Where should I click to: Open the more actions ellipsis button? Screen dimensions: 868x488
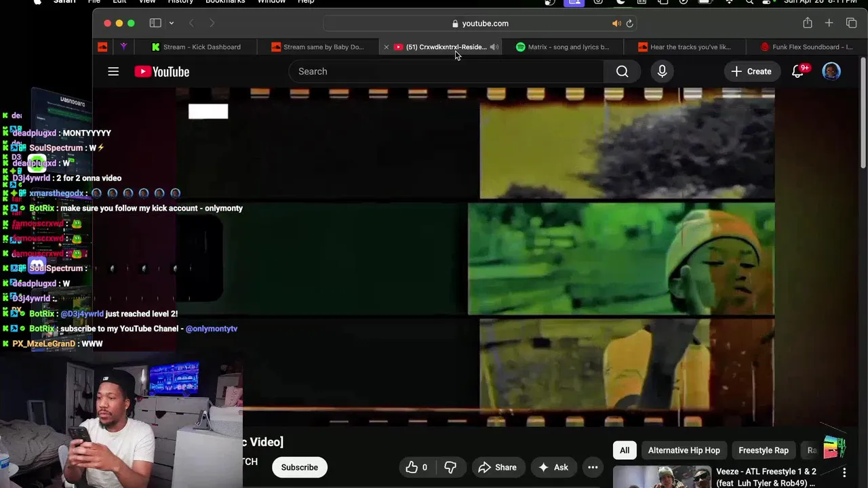tap(593, 467)
